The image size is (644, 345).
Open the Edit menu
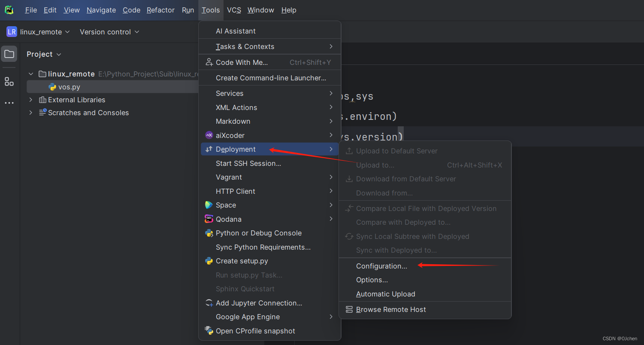point(50,10)
